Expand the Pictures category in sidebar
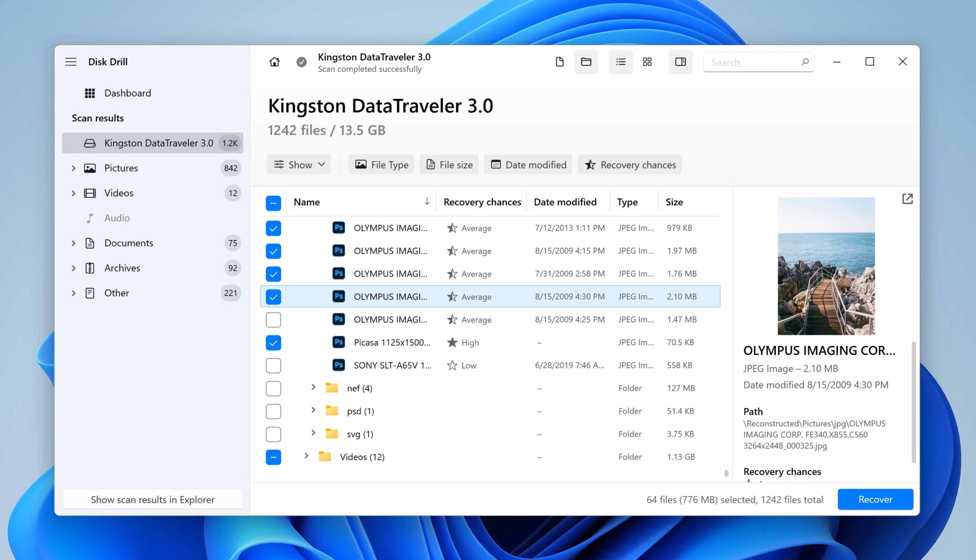 pyautogui.click(x=74, y=168)
